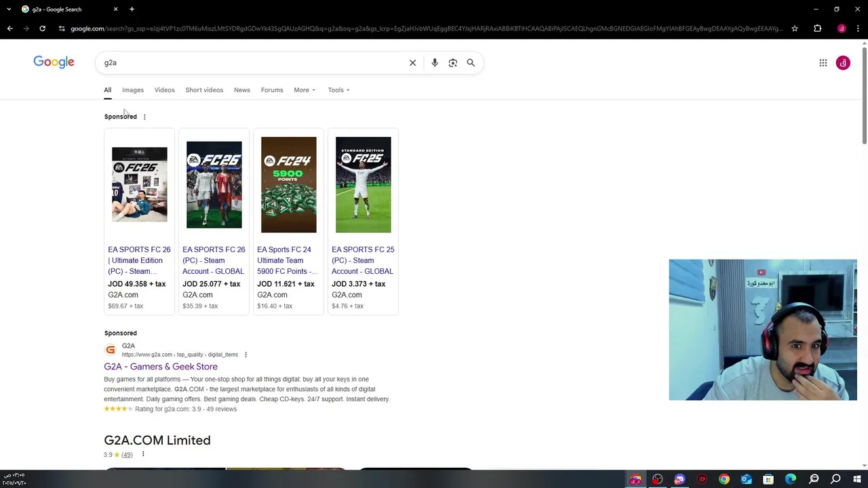Open the Chrome profile avatar in the toolbar
This screenshot has height=488, width=868.
[842, 28]
